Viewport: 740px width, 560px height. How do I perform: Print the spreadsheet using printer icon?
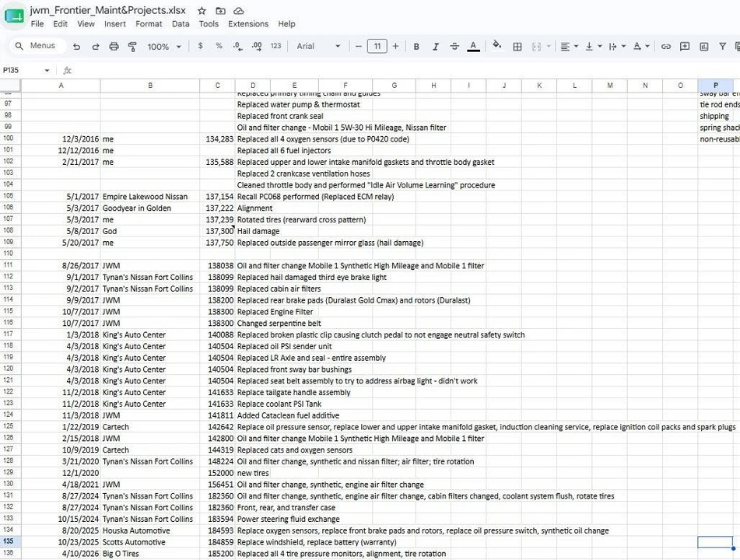[x=114, y=46]
